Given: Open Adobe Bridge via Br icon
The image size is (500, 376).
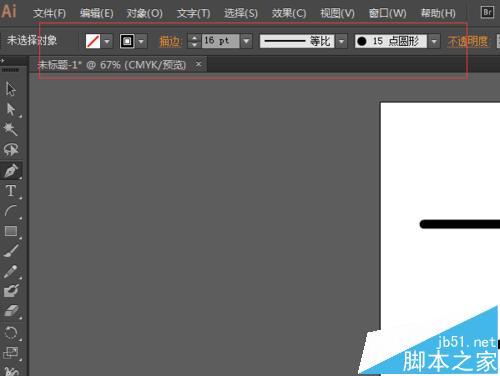Looking at the screenshot, I should [x=487, y=12].
